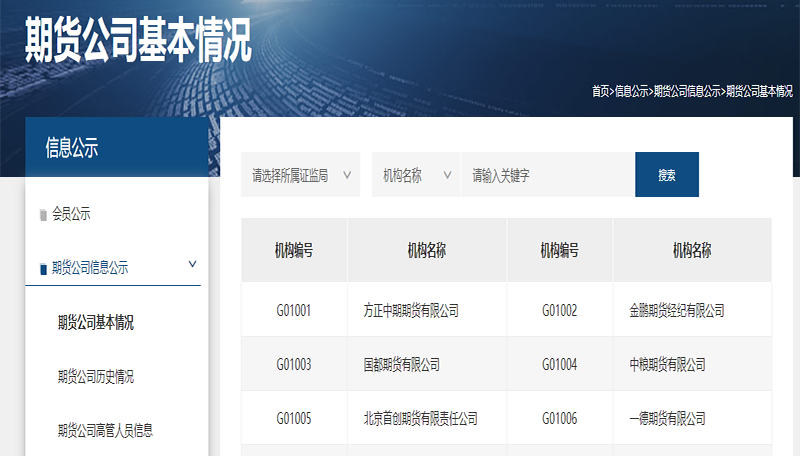Focus the 请输入关键字 keyword input field

coord(548,174)
